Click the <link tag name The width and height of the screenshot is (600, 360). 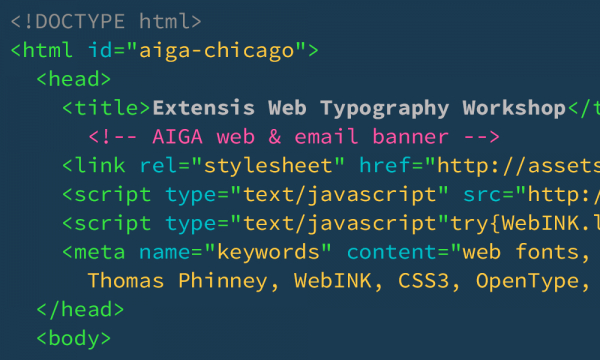[x=94, y=166]
